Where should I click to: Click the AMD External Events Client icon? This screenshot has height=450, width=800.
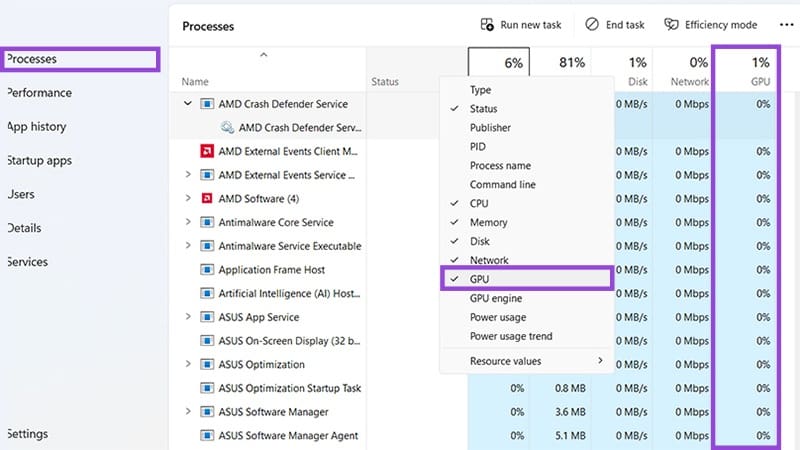pyautogui.click(x=207, y=151)
